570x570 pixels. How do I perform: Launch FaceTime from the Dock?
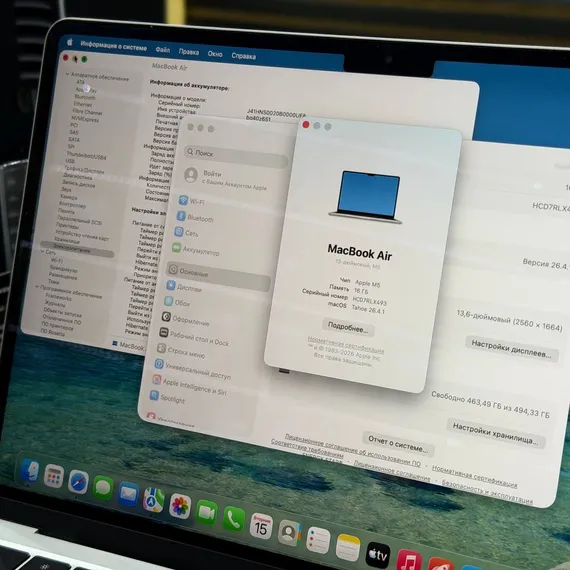point(206,513)
